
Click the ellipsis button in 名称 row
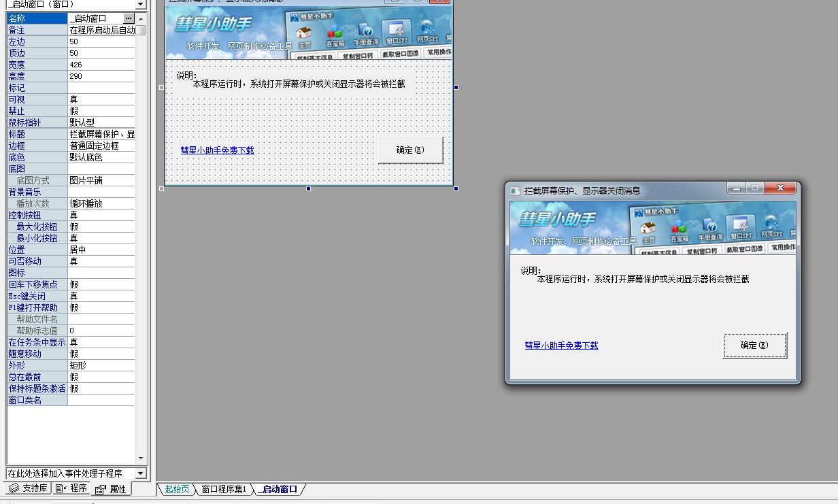point(129,18)
